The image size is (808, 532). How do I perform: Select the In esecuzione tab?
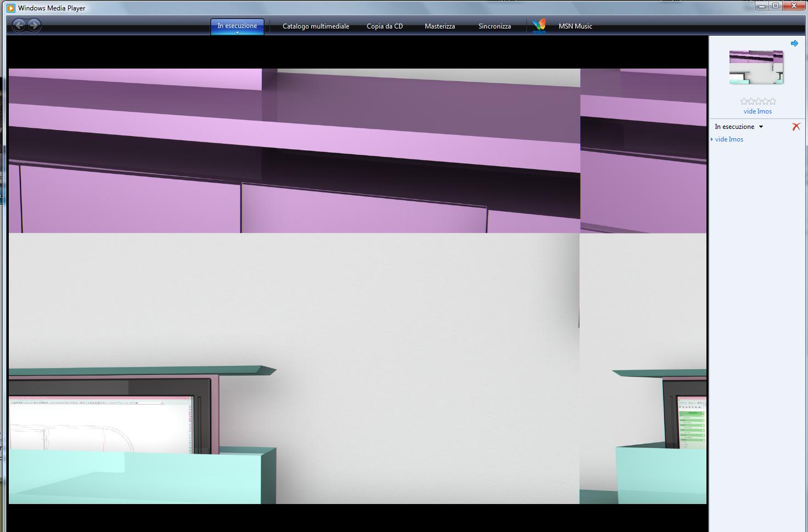pyautogui.click(x=237, y=26)
